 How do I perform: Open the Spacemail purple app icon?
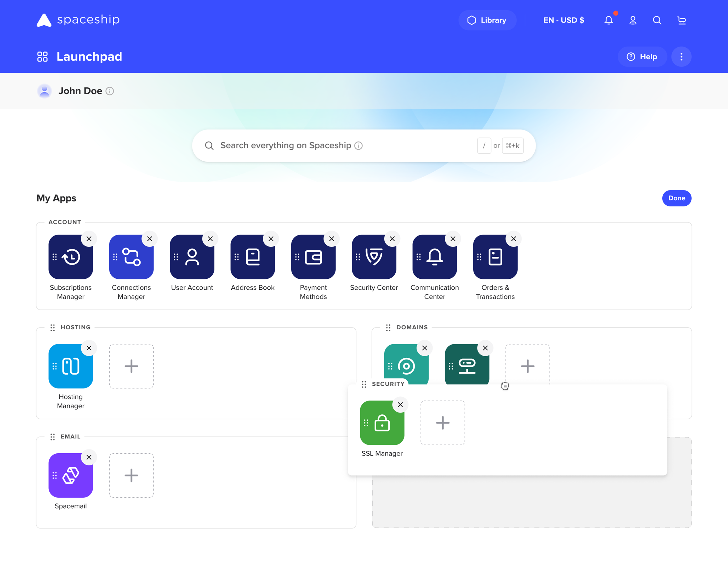[x=71, y=475]
